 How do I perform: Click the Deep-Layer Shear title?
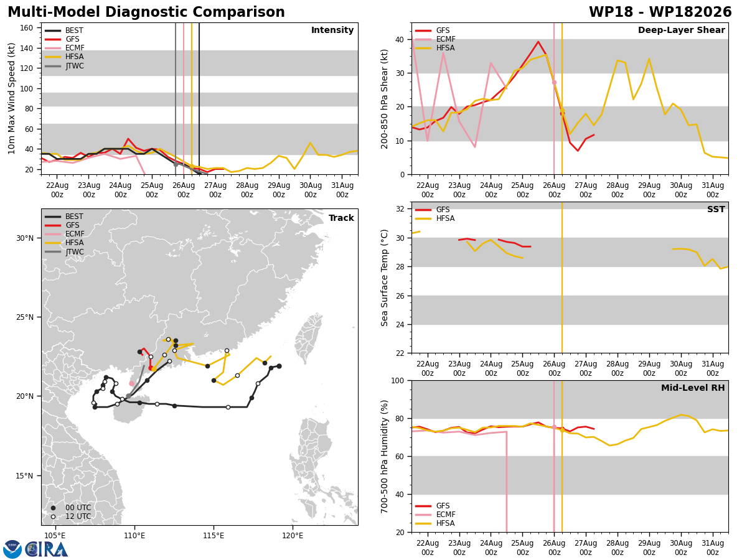point(681,30)
